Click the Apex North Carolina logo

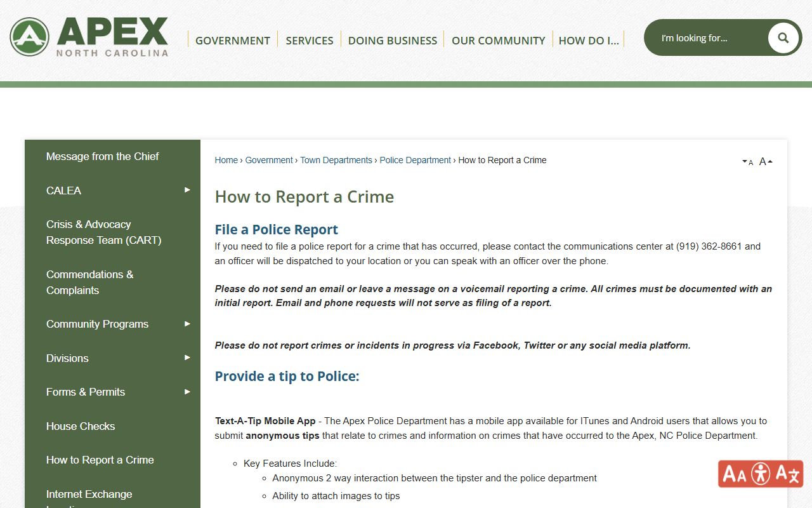(89, 37)
